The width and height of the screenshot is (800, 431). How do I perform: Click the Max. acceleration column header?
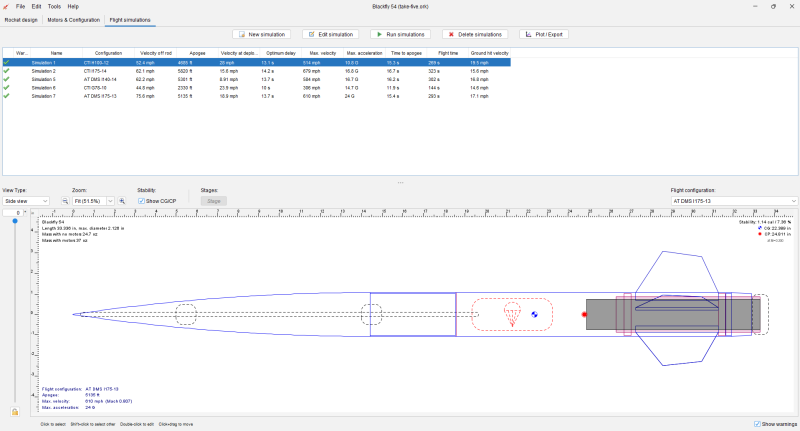[x=364, y=53]
